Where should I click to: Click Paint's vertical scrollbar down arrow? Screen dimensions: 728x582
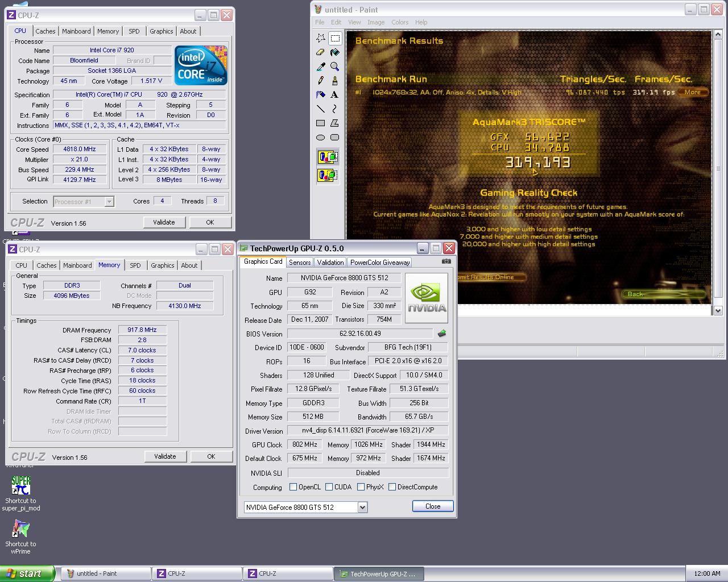coord(718,310)
